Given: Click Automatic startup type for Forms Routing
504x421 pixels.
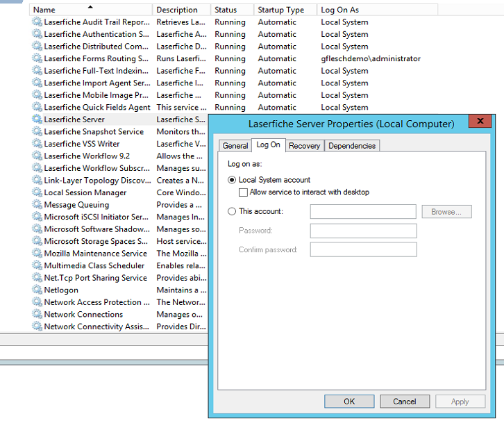Looking at the screenshot, I should [x=277, y=58].
